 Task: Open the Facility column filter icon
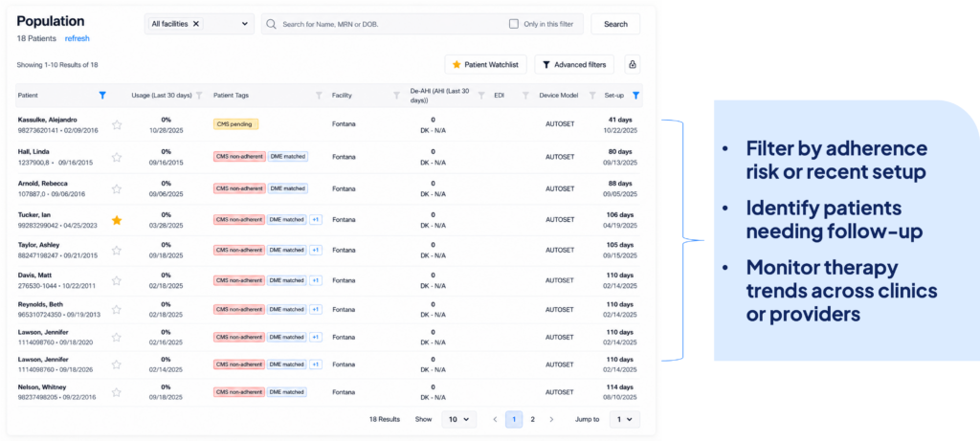(x=396, y=96)
